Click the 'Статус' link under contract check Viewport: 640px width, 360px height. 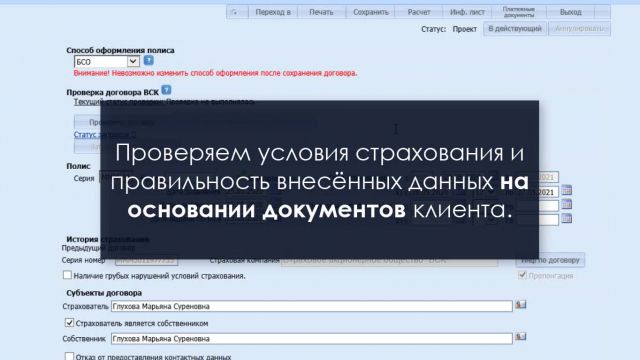click(x=105, y=134)
